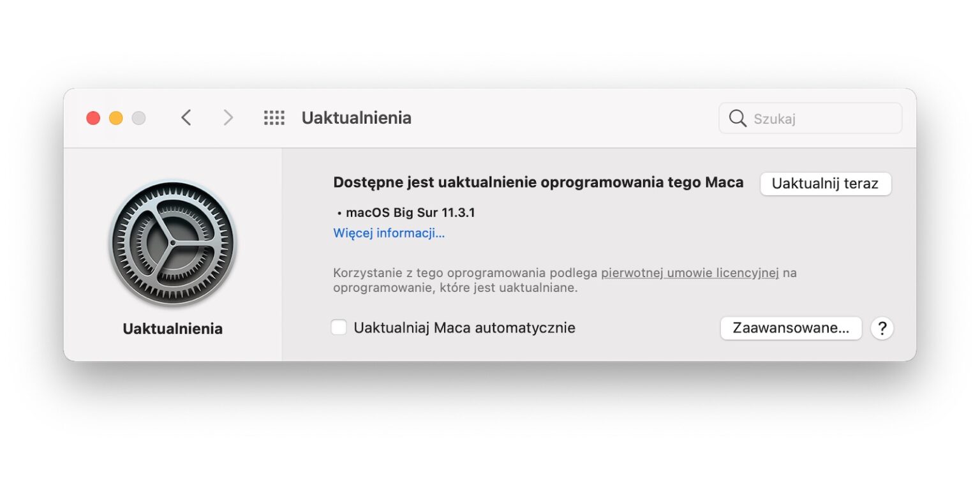Focus the 'Szukaj' search field
Screen dimensions: 980x490
tap(823, 119)
